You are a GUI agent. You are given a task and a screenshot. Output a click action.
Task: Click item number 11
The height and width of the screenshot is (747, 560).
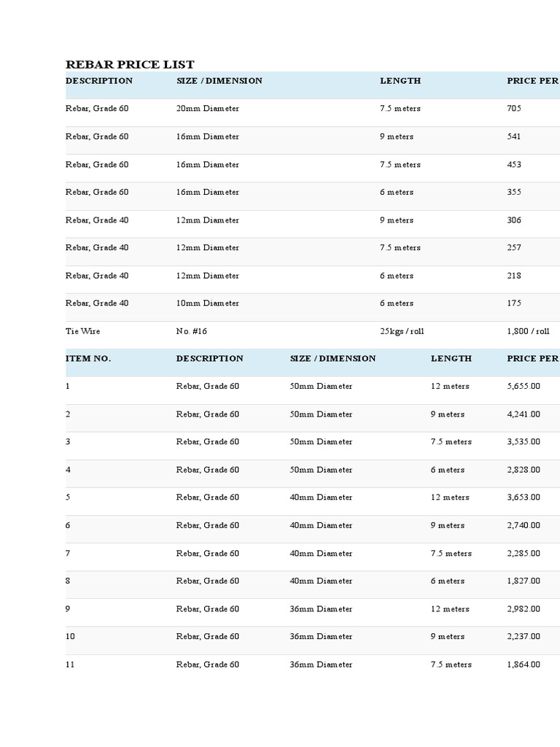pos(70,665)
